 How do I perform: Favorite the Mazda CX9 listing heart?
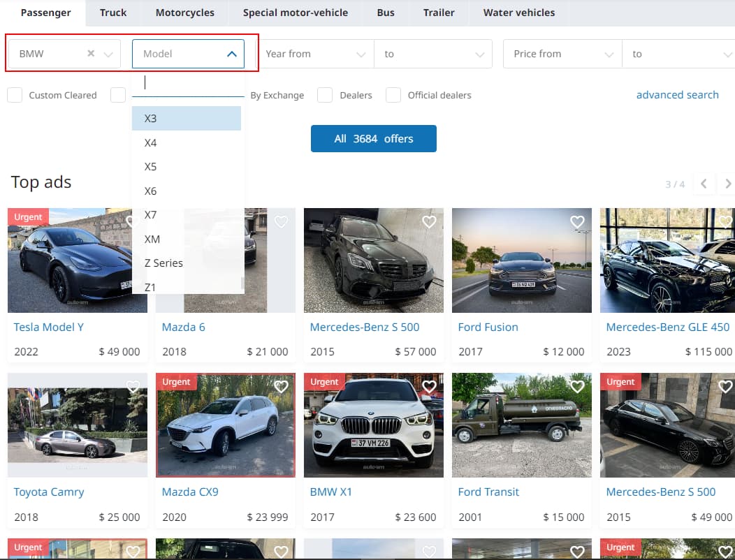(x=281, y=387)
